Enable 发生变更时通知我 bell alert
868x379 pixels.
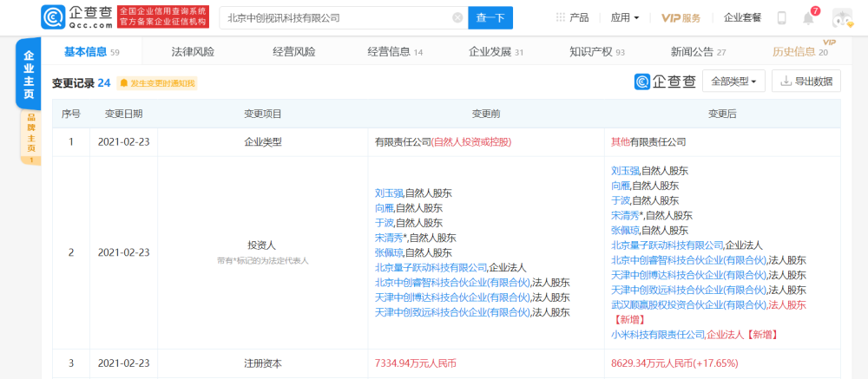click(156, 83)
